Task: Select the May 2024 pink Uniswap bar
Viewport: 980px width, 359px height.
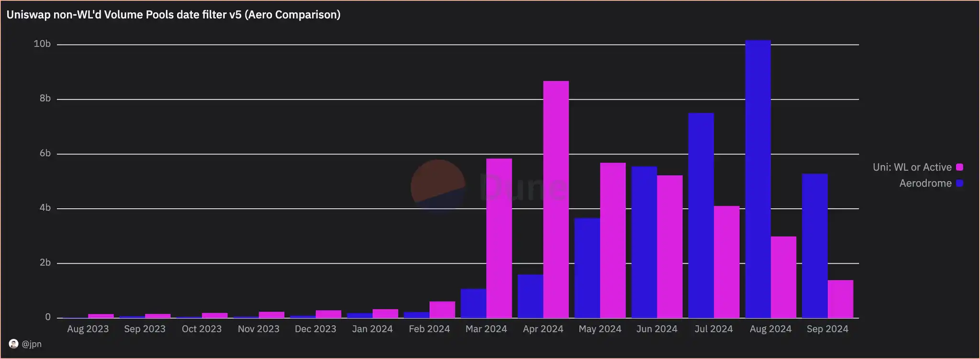Action: tap(612, 240)
